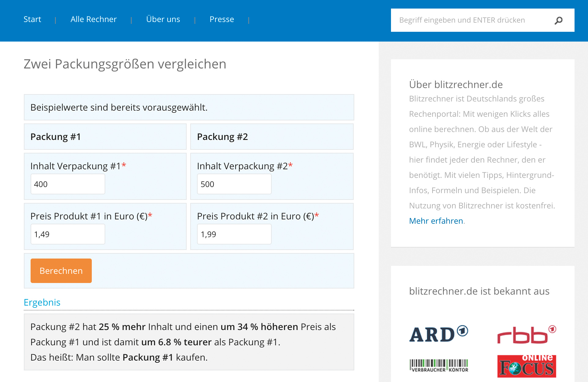Edit the Preis Produkt #2 field
This screenshot has width=588, height=382.
pos(234,234)
